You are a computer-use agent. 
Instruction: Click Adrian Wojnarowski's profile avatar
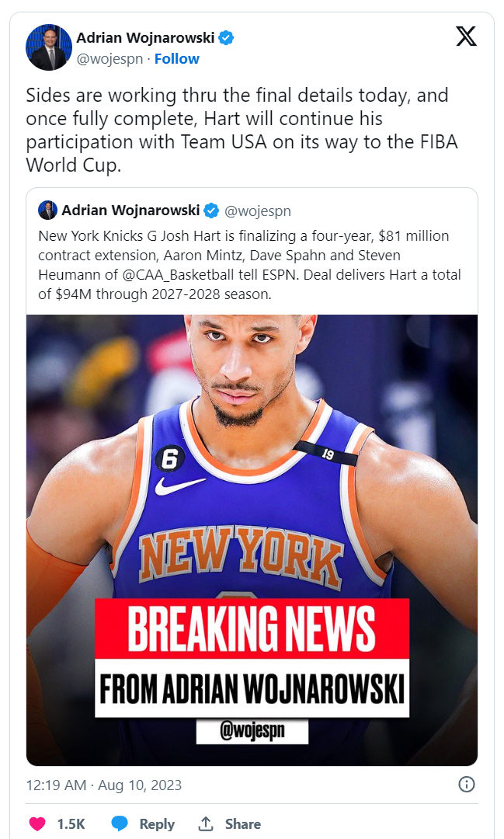point(49,47)
